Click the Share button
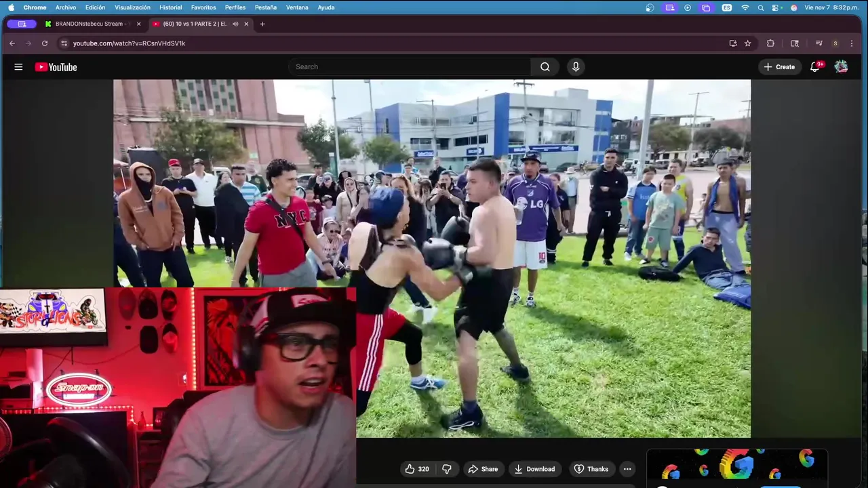The width and height of the screenshot is (868, 488). pos(483,469)
